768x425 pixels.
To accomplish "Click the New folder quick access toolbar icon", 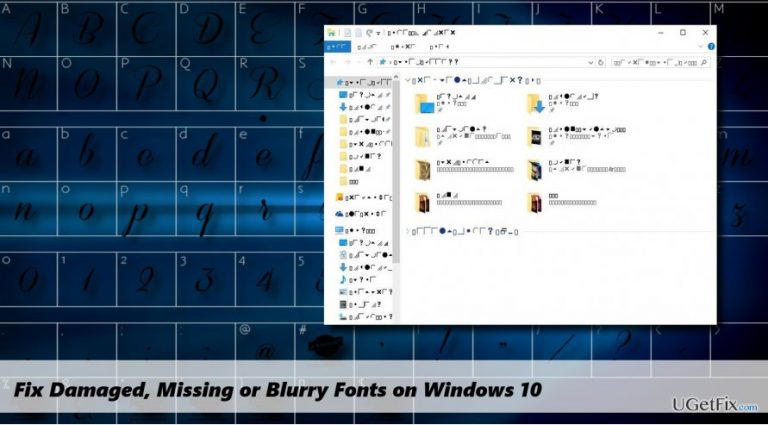I will click(x=359, y=33).
